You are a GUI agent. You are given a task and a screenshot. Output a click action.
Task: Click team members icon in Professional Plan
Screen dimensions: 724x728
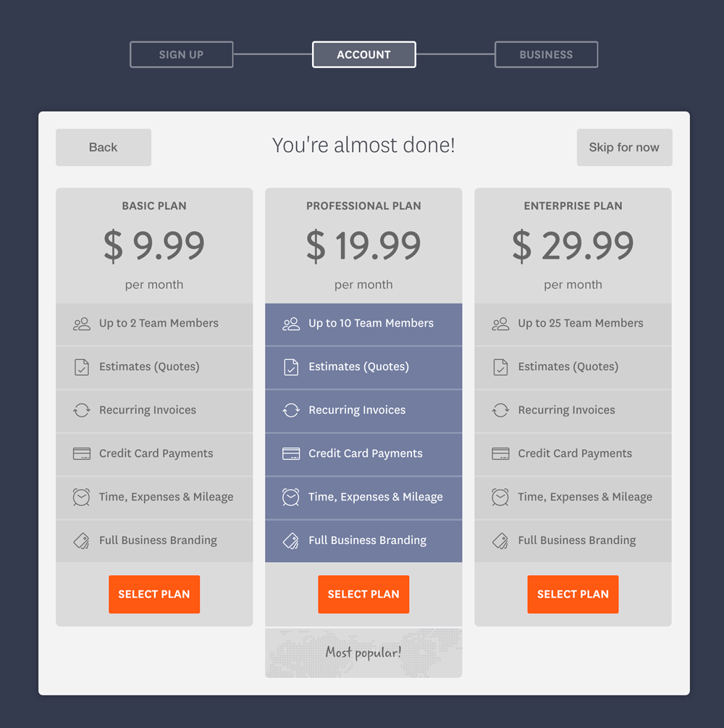(291, 324)
